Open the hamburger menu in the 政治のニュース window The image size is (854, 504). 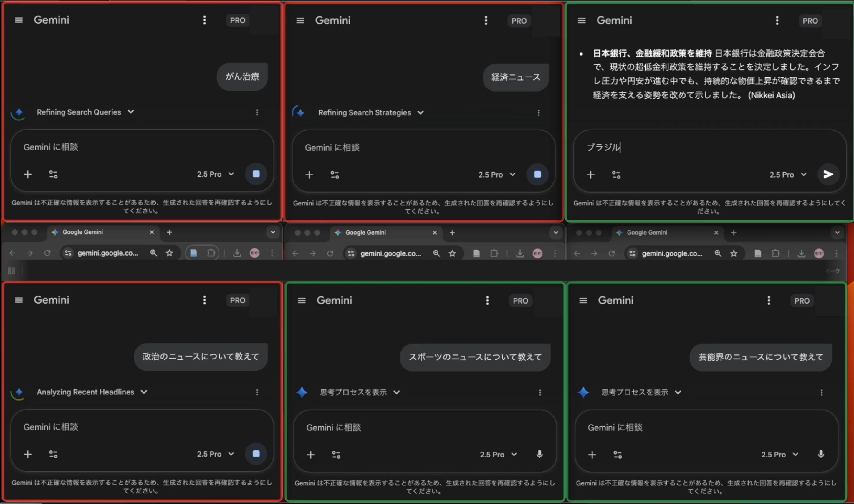pyautogui.click(x=19, y=300)
